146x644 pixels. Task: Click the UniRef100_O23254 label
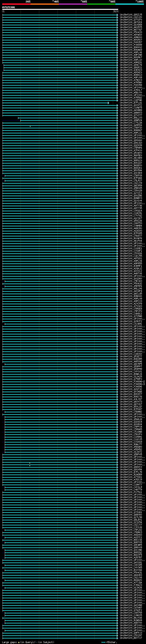click(x=131, y=522)
